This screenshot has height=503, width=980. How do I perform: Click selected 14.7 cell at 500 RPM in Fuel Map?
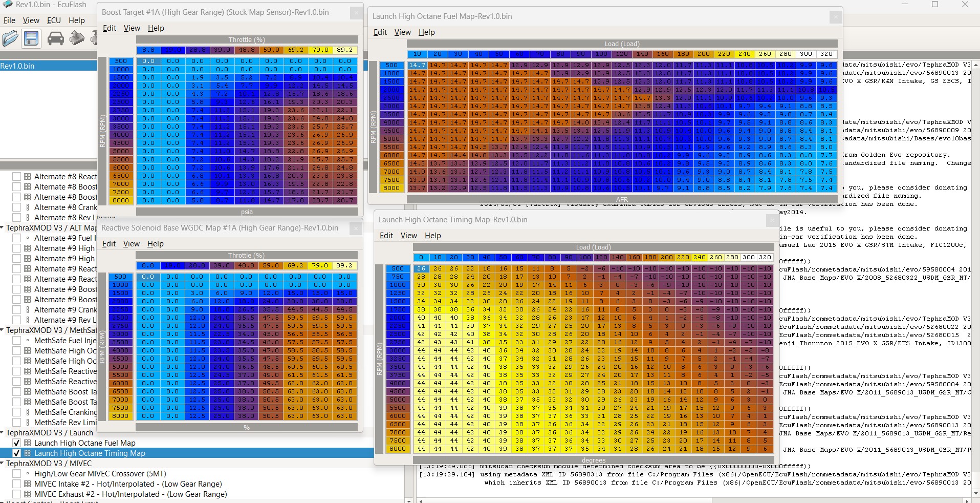coord(417,66)
